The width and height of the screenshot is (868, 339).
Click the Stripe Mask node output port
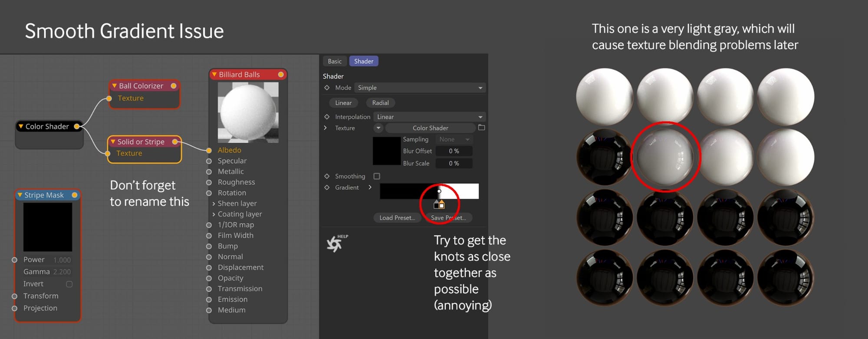coord(75,195)
